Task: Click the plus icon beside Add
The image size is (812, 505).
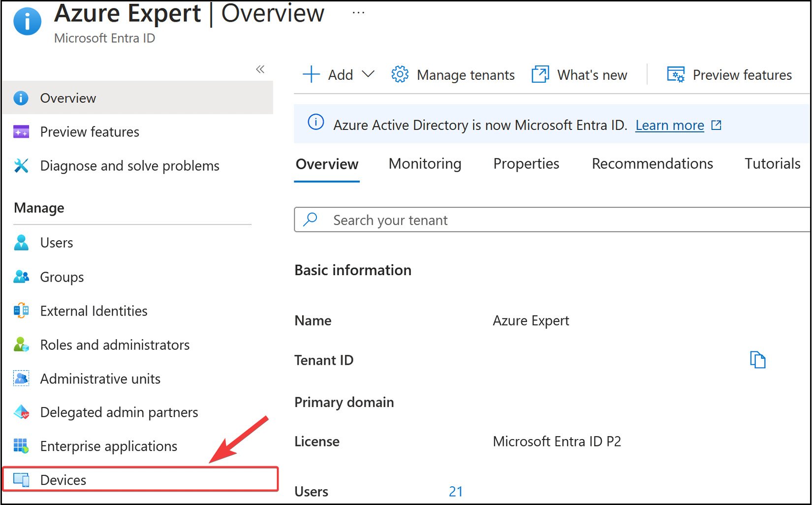Action: tap(311, 74)
